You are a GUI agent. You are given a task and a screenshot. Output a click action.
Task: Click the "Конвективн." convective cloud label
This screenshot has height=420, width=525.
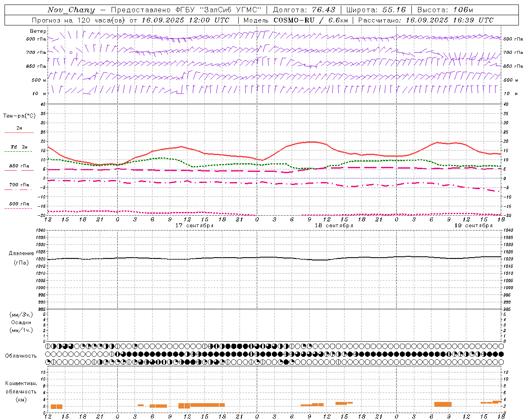[21, 383]
